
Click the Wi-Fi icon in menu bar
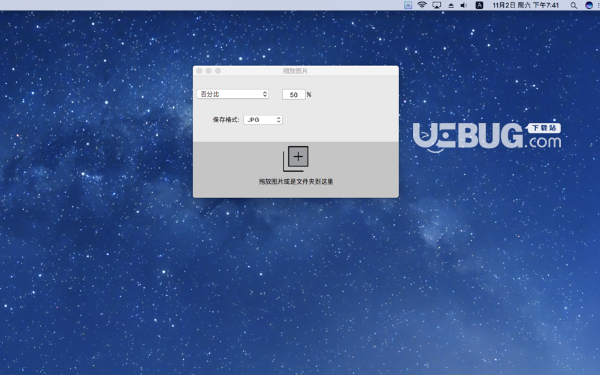(x=422, y=5)
